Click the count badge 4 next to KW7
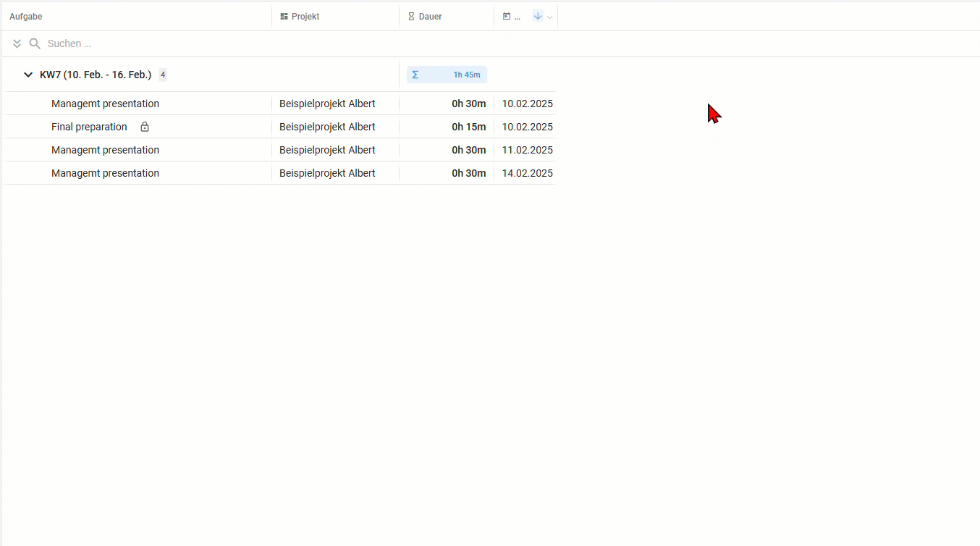The image size is (980, 546). pos(163,75)
